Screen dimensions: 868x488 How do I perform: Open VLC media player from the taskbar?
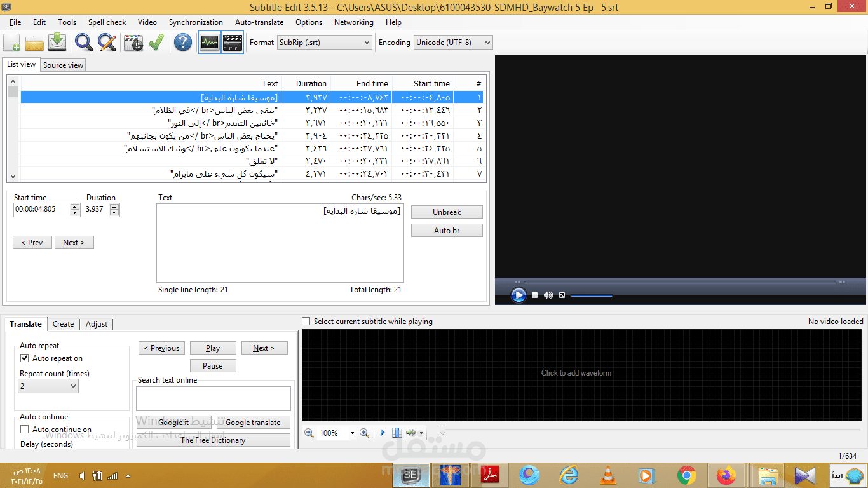[x=608, y=475]
